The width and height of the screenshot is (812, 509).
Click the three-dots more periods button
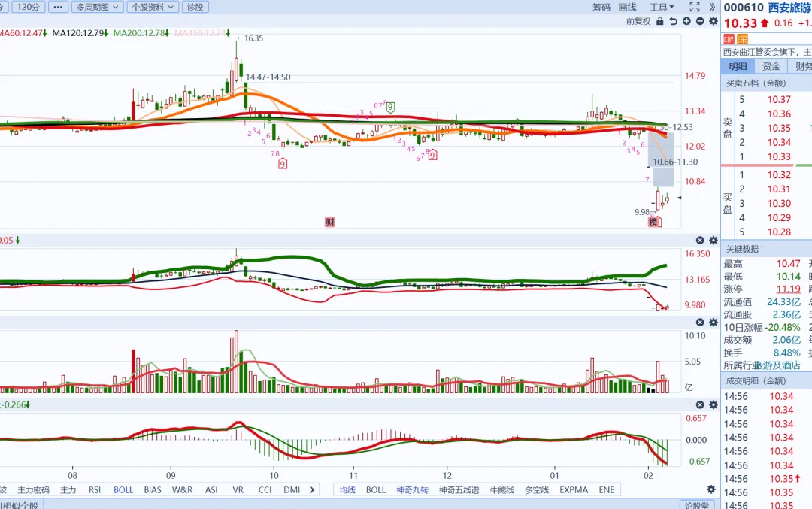click(x=58, y=7)
